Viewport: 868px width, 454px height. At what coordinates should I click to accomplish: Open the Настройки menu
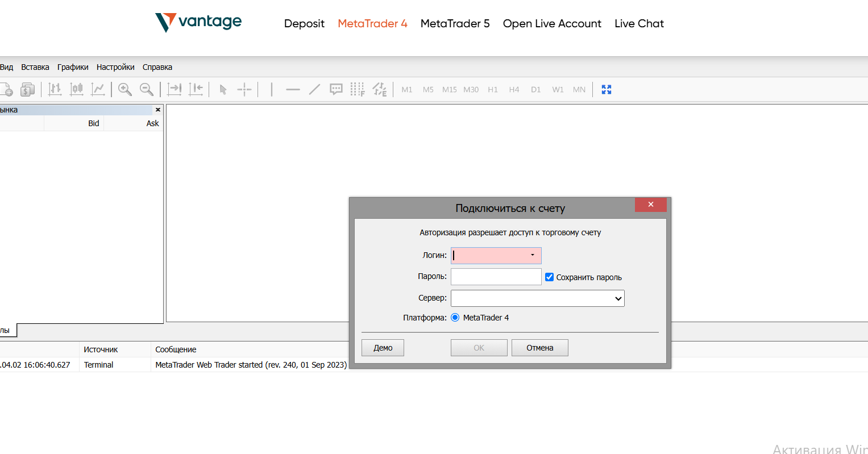coord(115,67)
